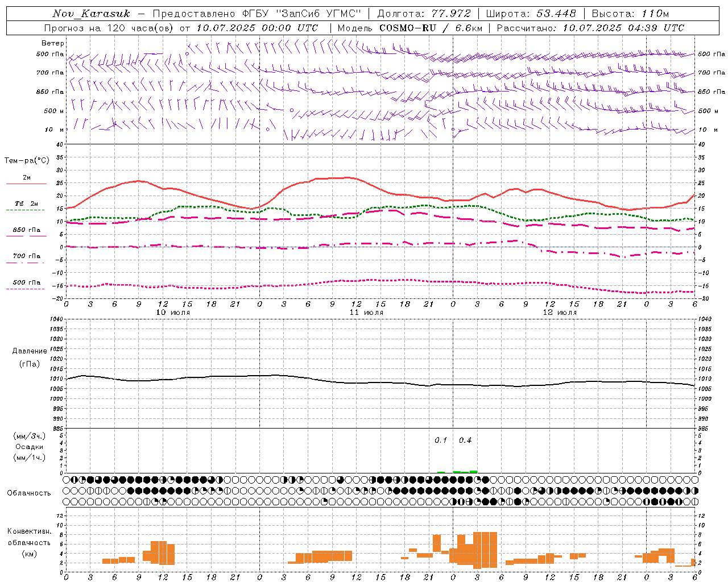This screenshot has height=582, width=728.
Task: Click the 'Облачность' cloudiness label
Action: 29,493
